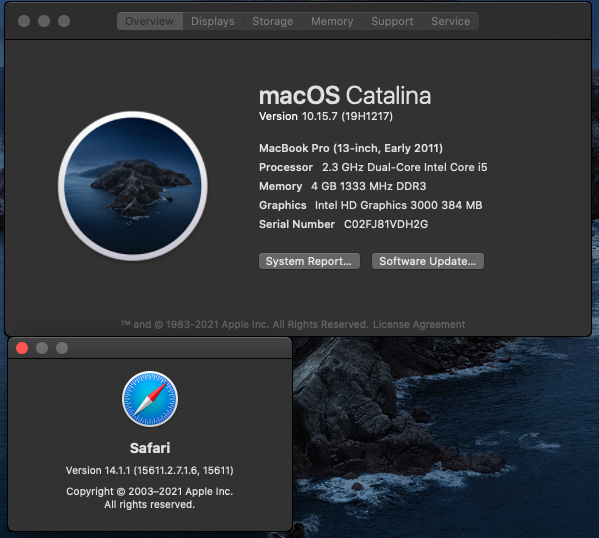Click the macOS Catalina title text
Screen dimensions: 599x538
pyautogui.click(x=345, y=95)
